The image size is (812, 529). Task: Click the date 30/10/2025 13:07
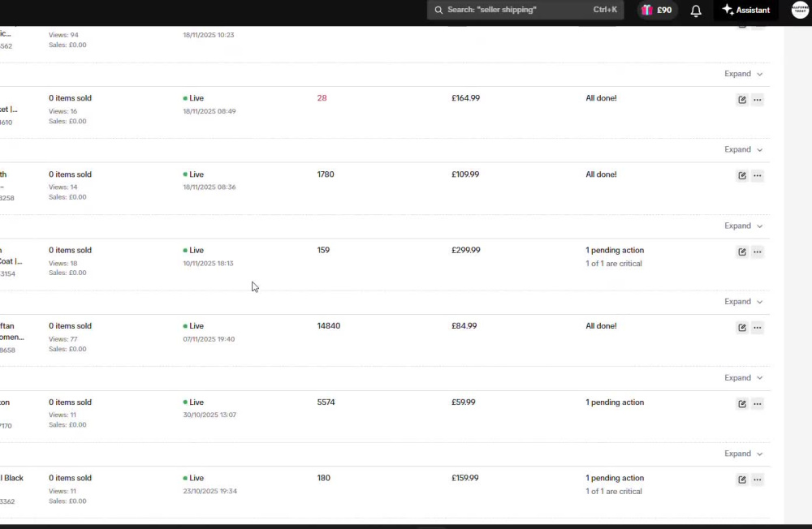point(209,415)
